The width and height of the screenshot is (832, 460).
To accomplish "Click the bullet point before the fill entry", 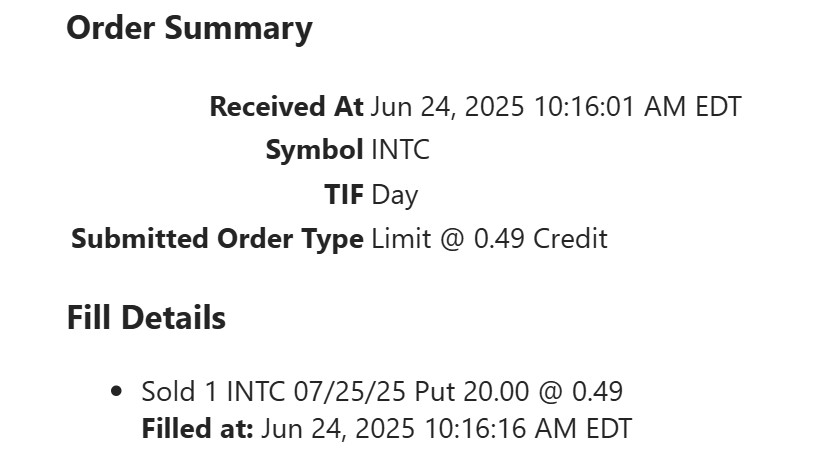I will (118, 392).
